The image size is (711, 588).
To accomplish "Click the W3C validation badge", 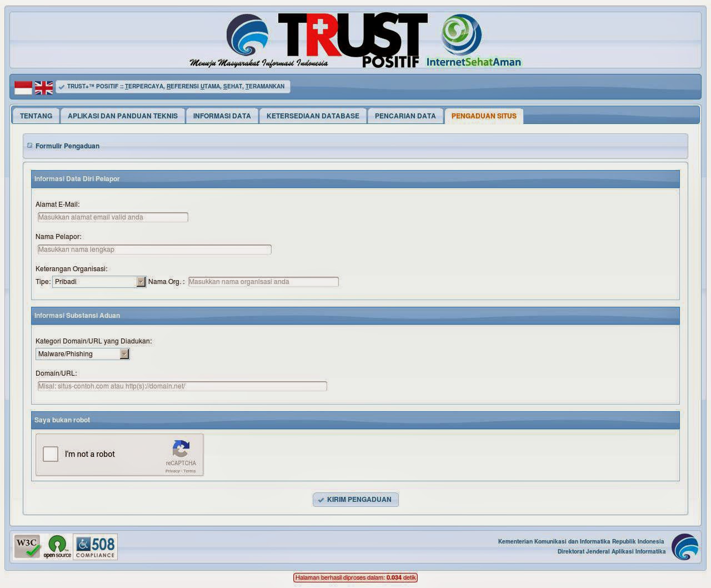I will click(28, 547).
